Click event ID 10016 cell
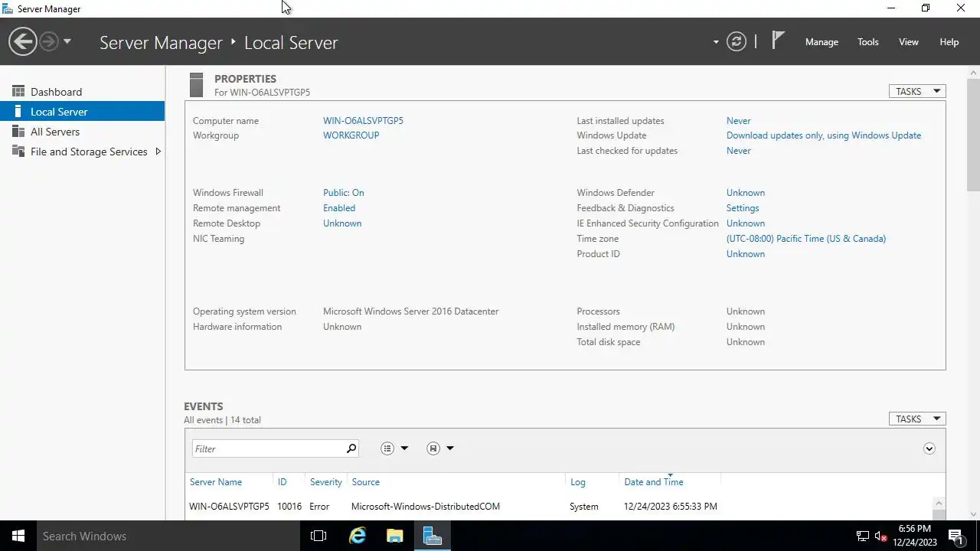980x551 pixels. (289, 507)
